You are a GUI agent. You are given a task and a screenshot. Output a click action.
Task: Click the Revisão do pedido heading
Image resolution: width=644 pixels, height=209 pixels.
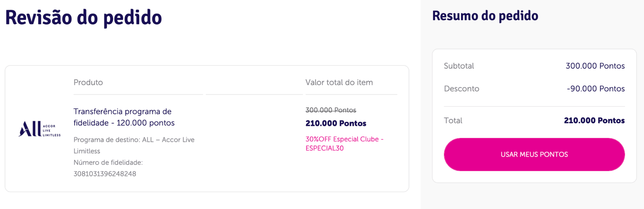click(83, 17)
